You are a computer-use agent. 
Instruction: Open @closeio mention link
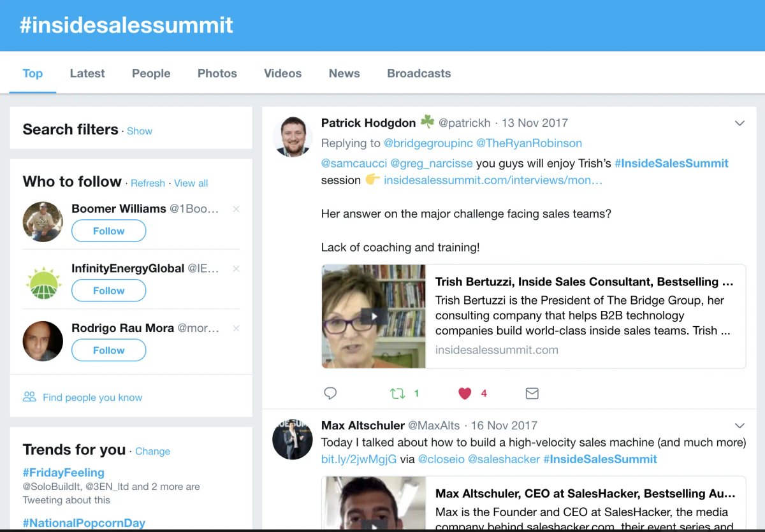(441, 459)
